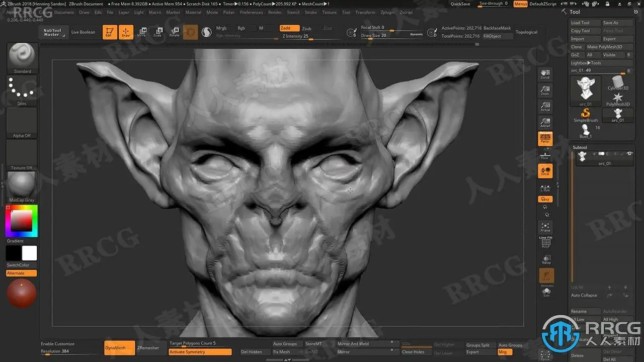Toggle Live Boolean
Viewport: 644px width, 362px height.
pos(83,32)
